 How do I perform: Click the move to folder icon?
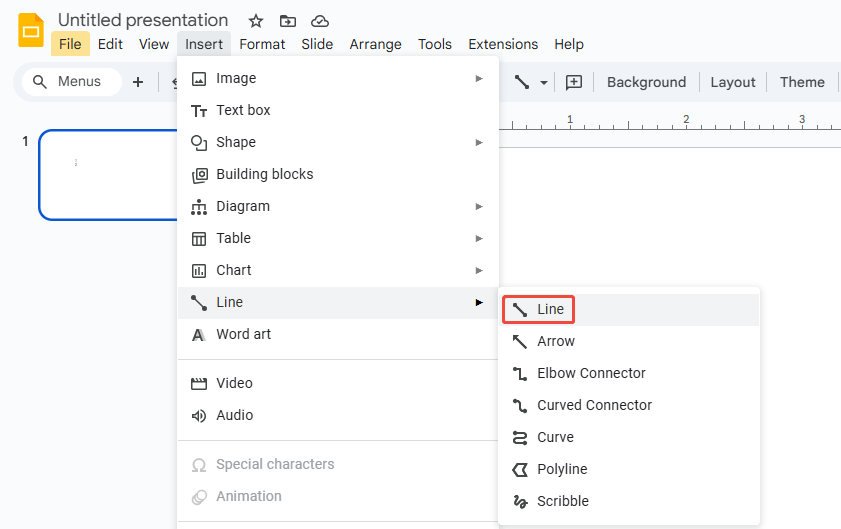288,21
